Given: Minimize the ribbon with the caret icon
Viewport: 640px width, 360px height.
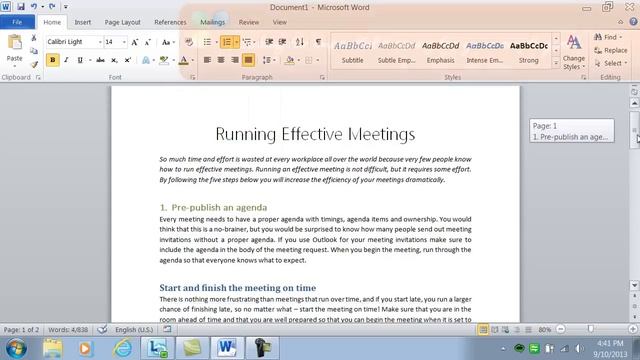Looking at the screenshot, I should 620,22.
